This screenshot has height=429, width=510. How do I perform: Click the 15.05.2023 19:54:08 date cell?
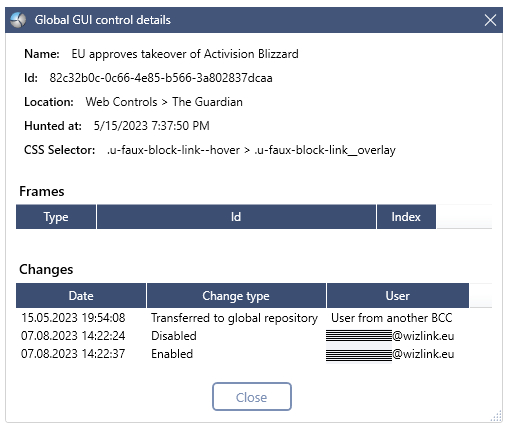pyautogui.click(x=73, y=318)
